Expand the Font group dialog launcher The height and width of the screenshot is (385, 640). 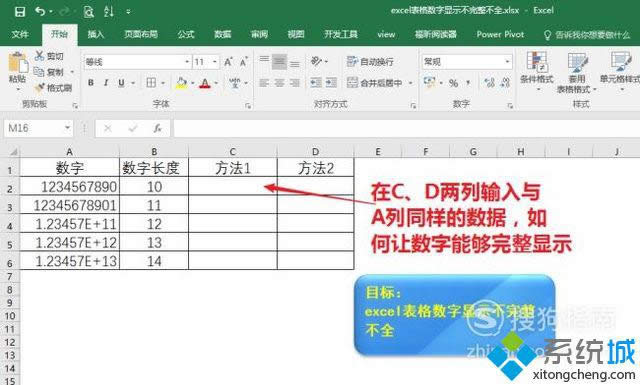click(248, 106)
